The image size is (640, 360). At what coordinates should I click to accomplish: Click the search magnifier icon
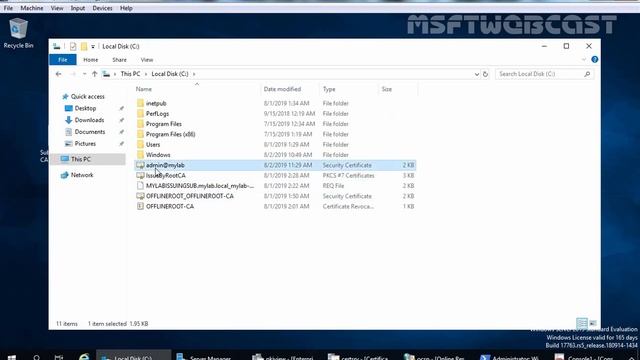pos(587,74)
